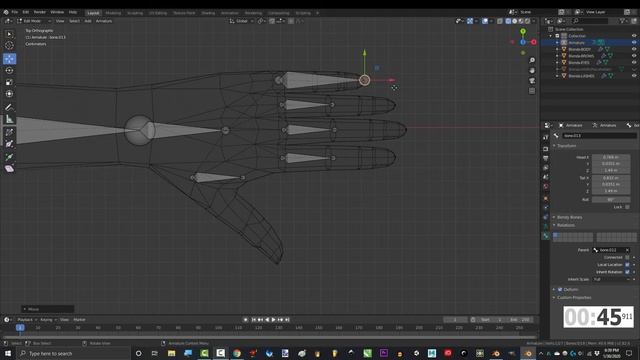
Task: Toggle the camera view icon
Action: point(532,81)
